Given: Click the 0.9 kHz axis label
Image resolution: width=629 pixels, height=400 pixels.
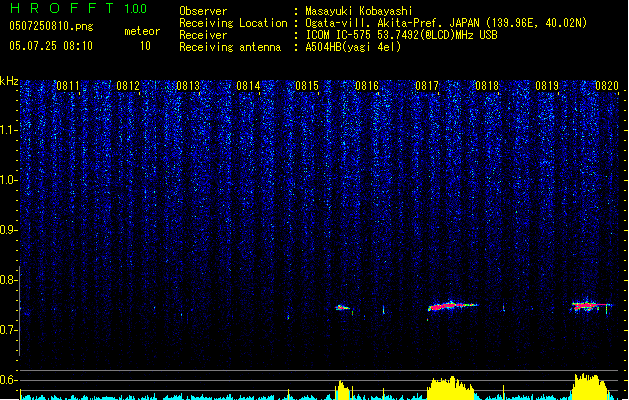Looking at the screenshot, I should (8, 230).
